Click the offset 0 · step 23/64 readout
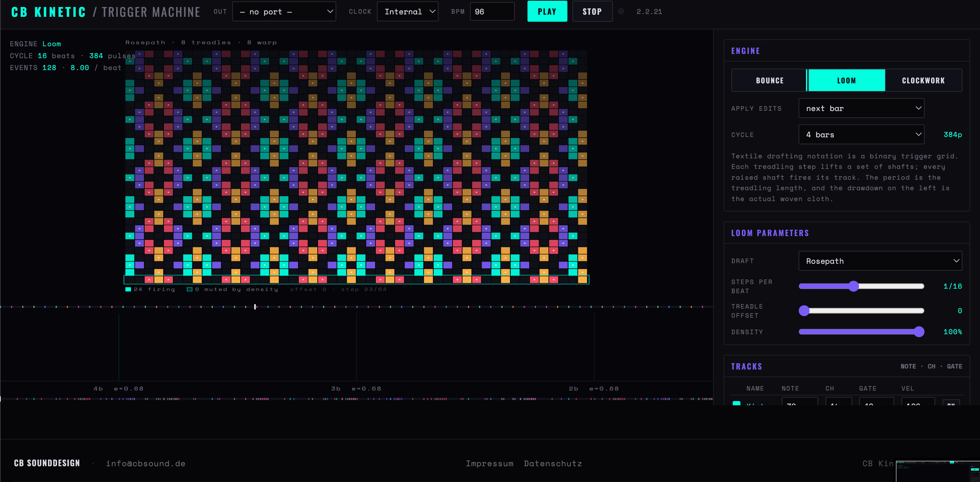The height and width of the screenshot is (482, 980). [x=338, y=289]
